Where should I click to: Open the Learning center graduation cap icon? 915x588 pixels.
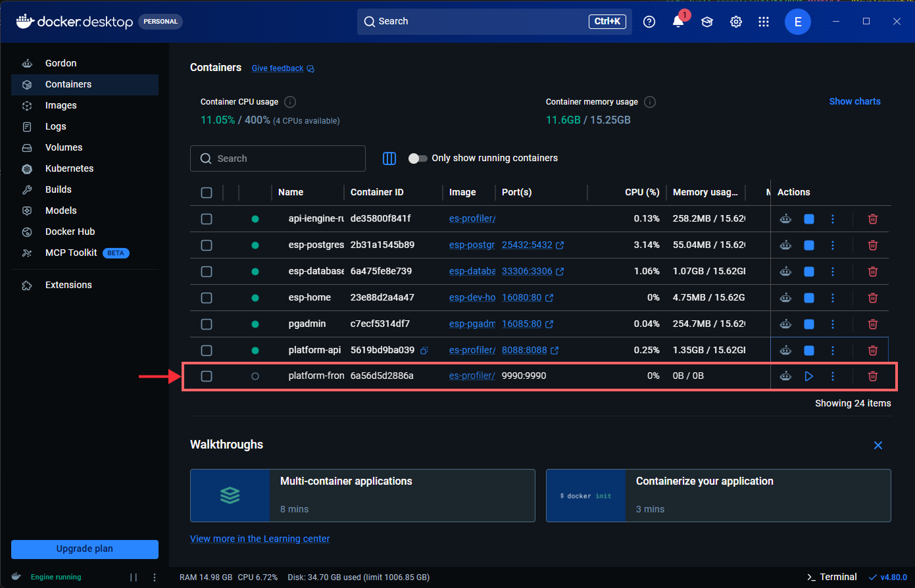tap(707, 22)
